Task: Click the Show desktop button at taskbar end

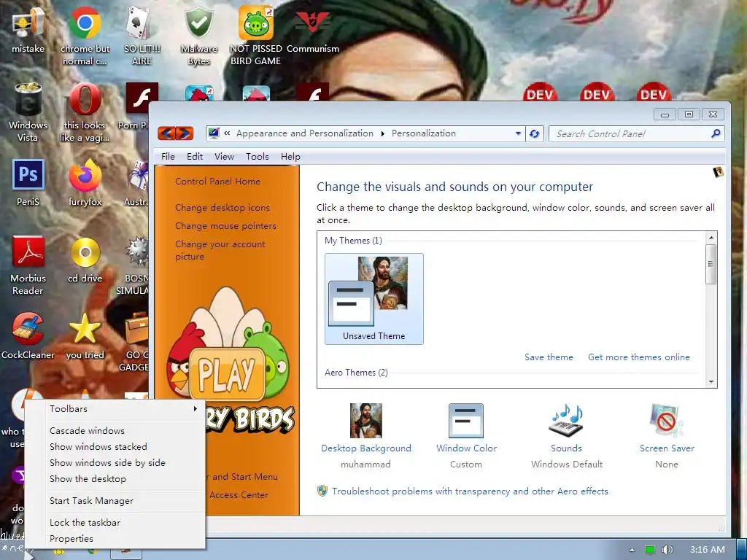Action: point(741,550)
